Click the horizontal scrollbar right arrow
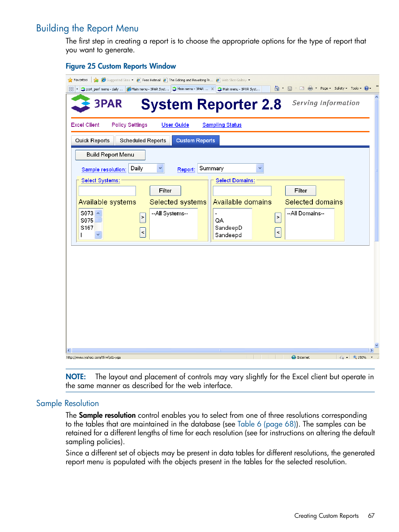 [x=371, y=350]
